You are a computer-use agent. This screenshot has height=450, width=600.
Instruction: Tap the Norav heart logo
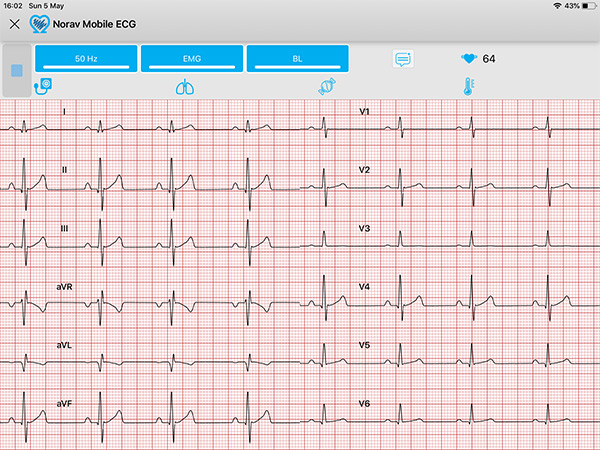[39, 24]
